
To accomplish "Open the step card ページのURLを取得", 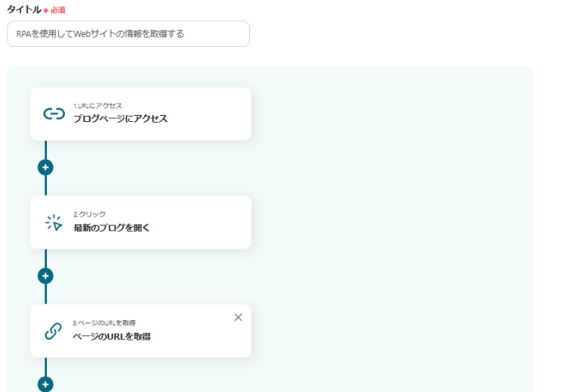I will 141,331.
